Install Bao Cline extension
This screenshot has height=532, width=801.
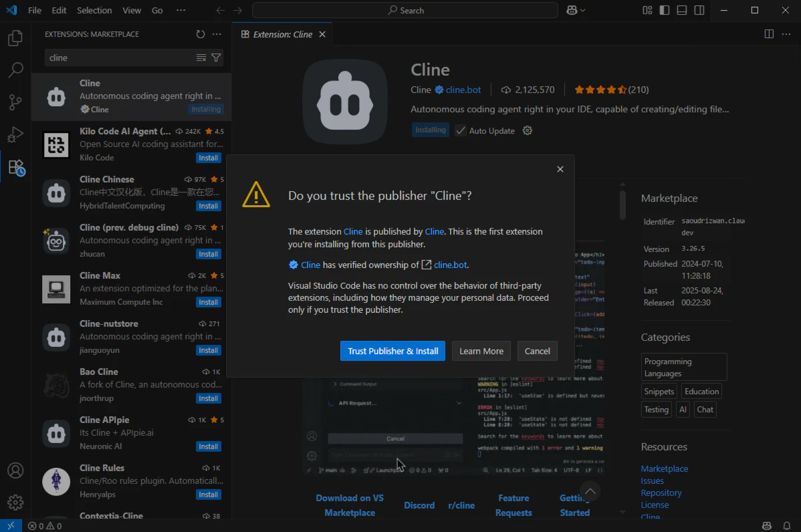pos(209,398)
